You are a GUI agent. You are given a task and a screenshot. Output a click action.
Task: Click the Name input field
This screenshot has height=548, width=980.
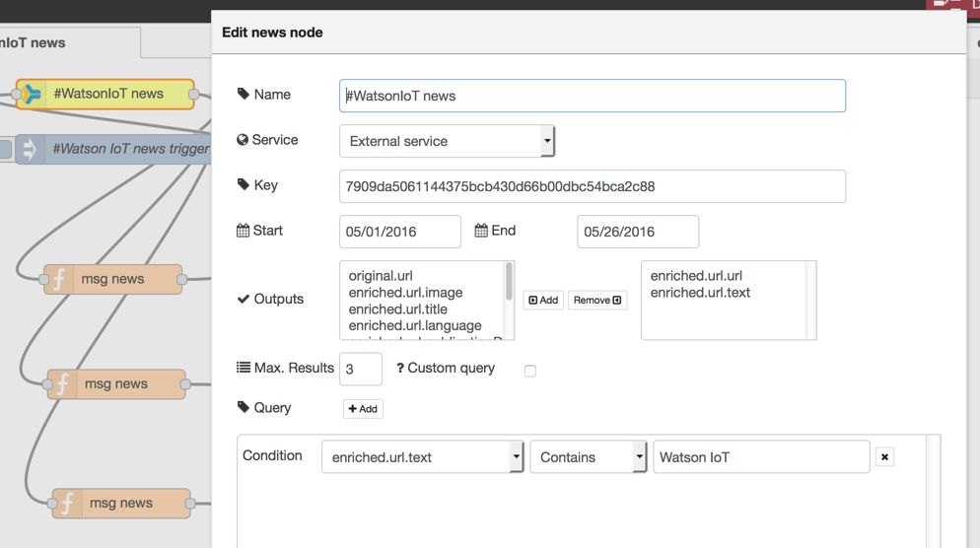coord(593,96)
